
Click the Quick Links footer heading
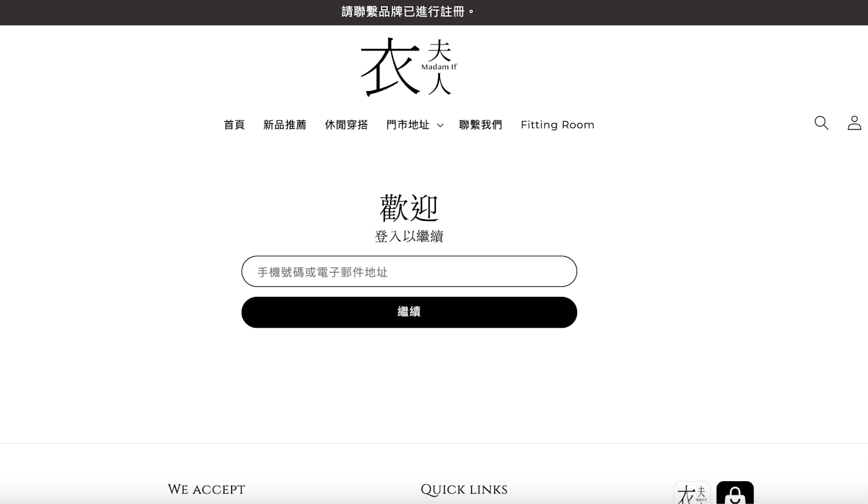pyautogui.click(x=464, y=489)
